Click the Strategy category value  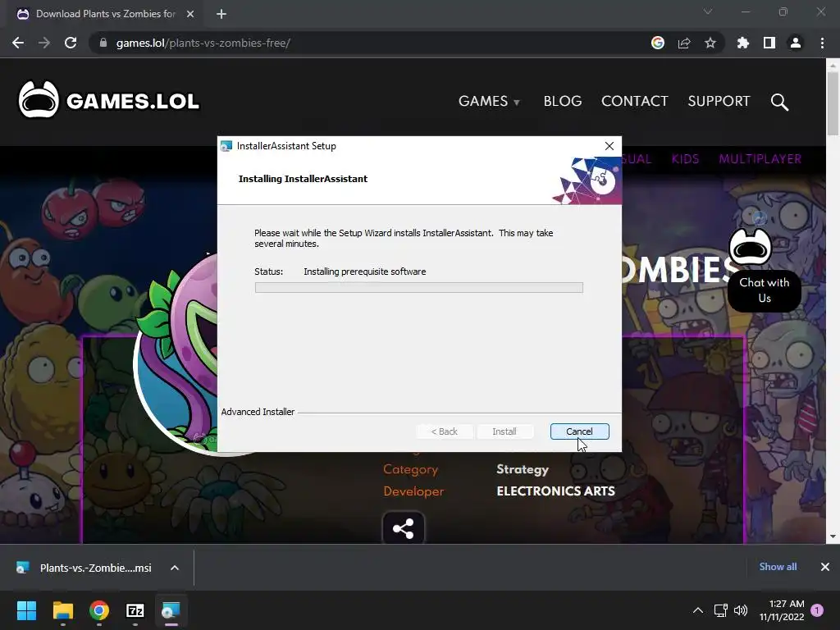523,469
